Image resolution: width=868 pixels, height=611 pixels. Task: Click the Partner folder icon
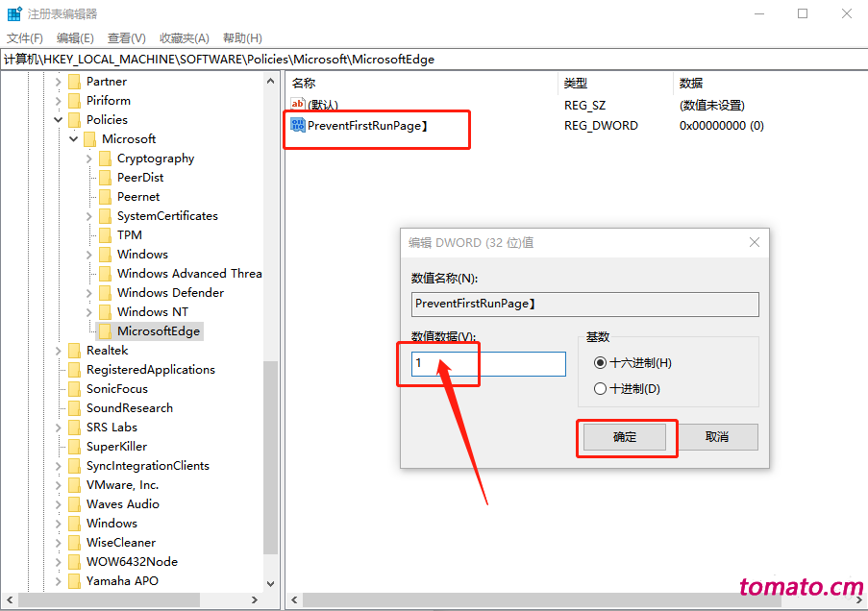(x=74, y=82)
